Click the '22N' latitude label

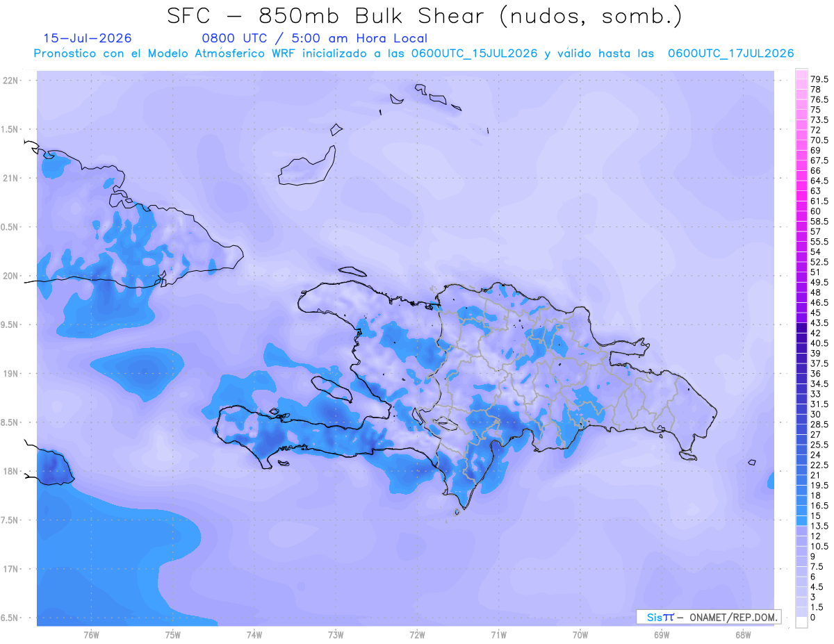point(11,81)
